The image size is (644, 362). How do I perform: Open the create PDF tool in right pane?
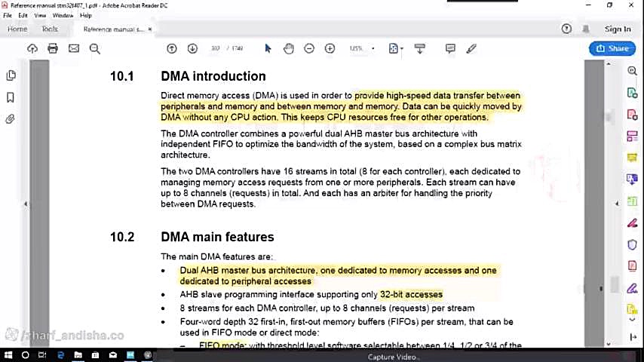click(632, 114)
